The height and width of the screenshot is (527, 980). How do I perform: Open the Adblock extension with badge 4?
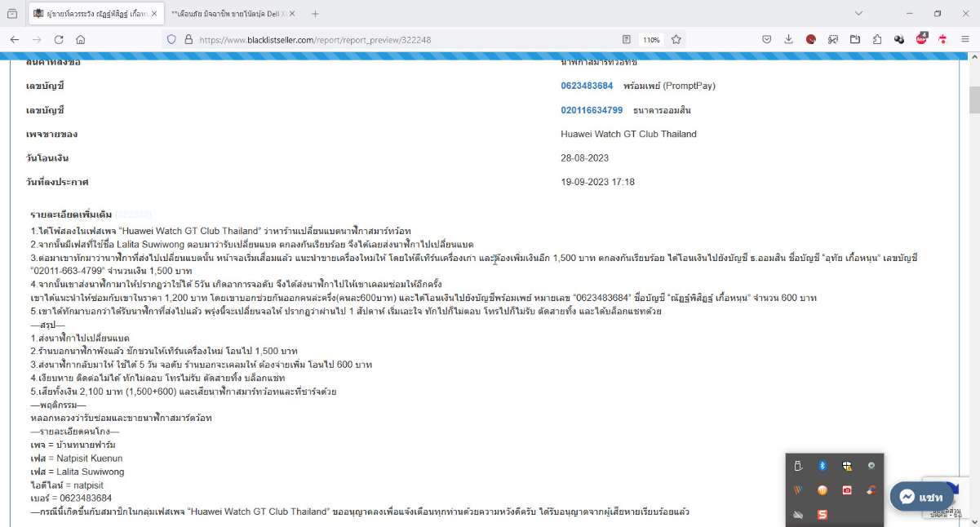[x=921, y=38]
